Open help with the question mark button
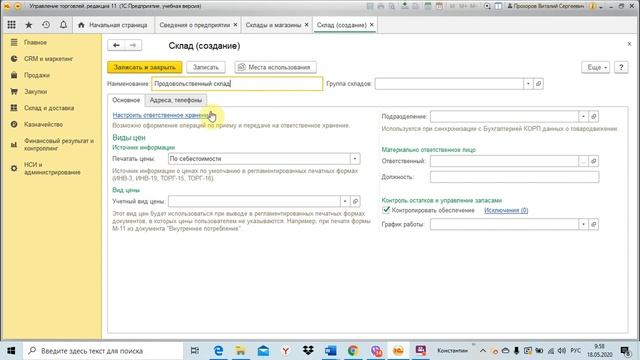 (x=621, y=67)
